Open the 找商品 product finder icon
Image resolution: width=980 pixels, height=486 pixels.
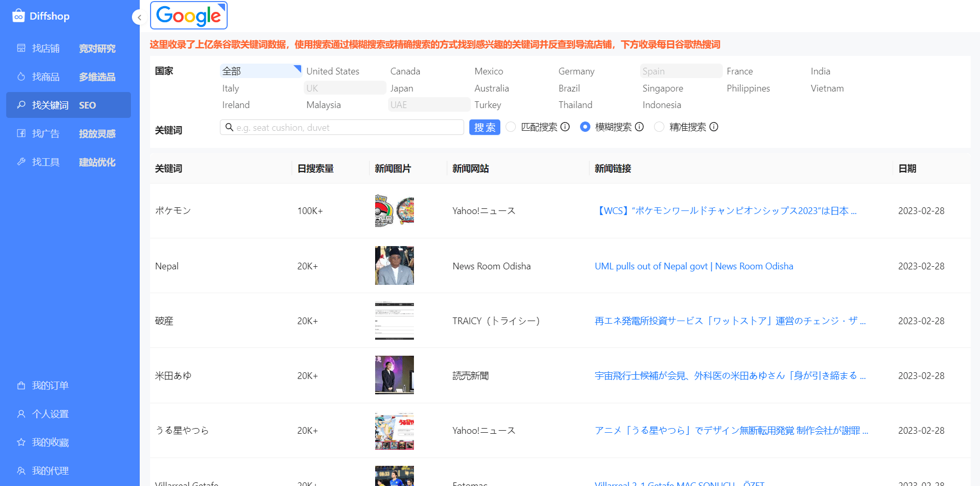pos(21,77)
